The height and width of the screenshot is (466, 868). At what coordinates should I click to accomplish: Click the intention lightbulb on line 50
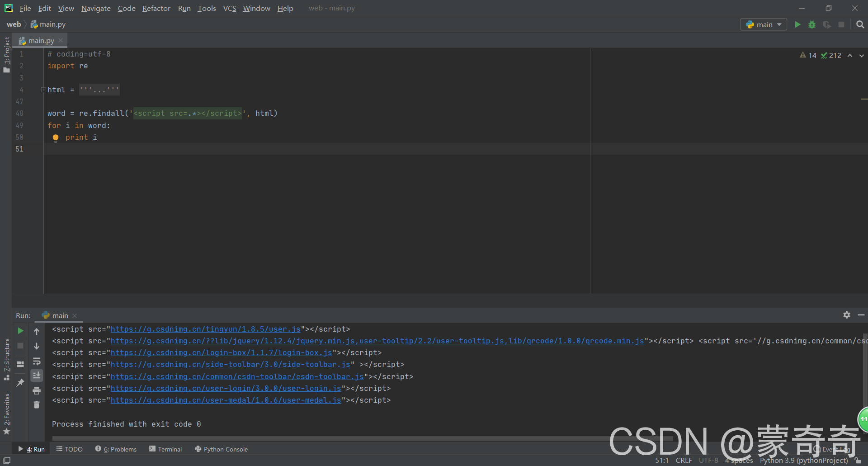(56, 138)
